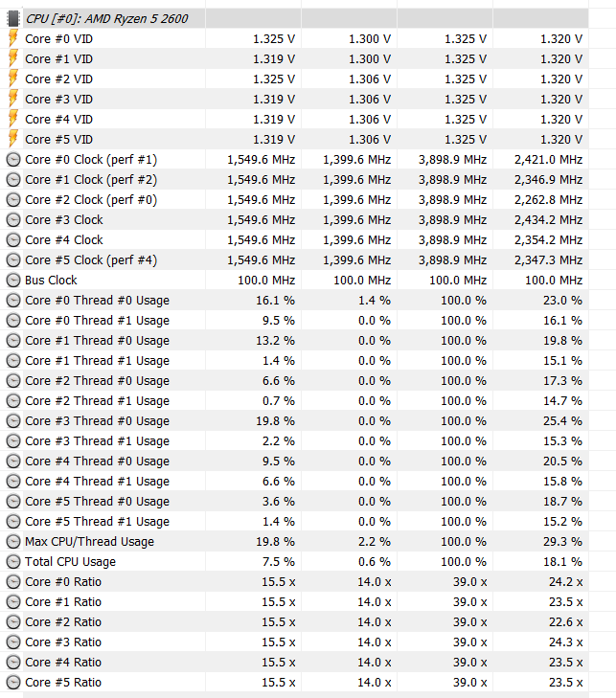Select the Core #2 VID sensor row
Image resolution: width=616 pixels, height=698 pixels.
294,79
